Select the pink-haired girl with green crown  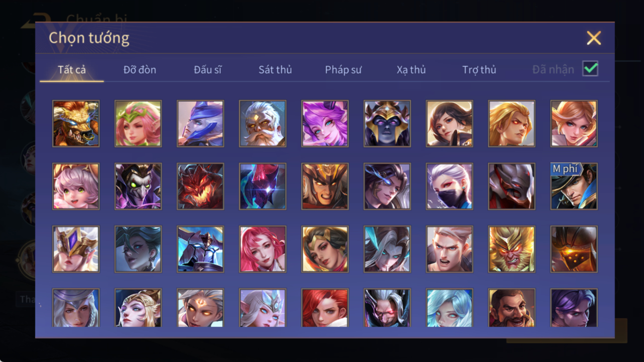(x=138, y=124)
